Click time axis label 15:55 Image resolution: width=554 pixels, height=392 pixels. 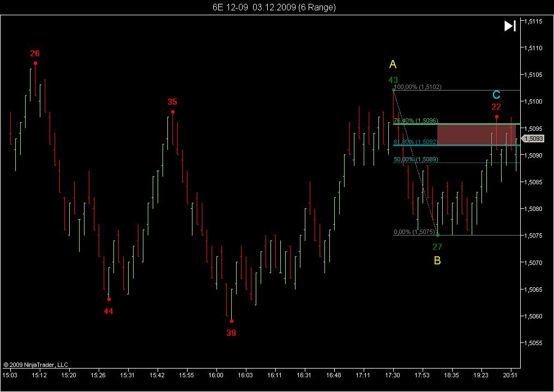click(186, 375)
